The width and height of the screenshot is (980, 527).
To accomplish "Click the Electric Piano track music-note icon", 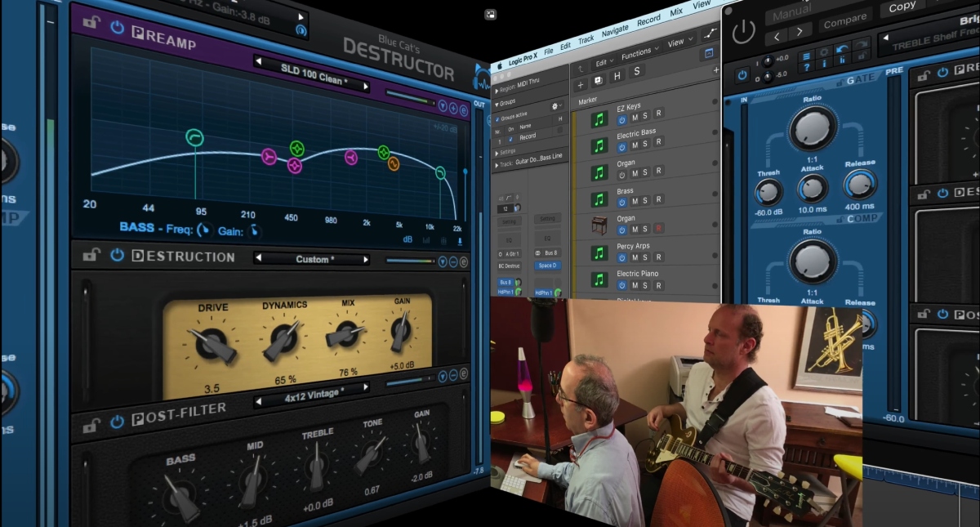I will pos(600,279).
